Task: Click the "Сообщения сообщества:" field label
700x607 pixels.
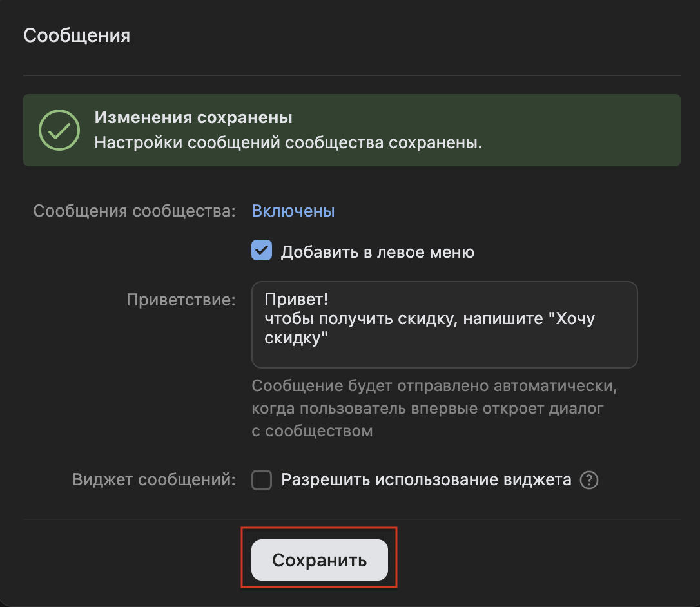Action: pyautogui.click(x=135, y=211)
